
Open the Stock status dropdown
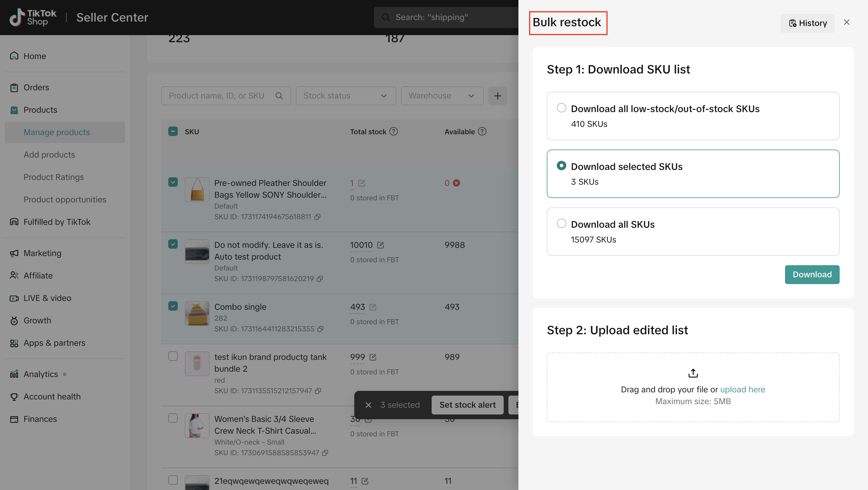[x=345, y=96]
